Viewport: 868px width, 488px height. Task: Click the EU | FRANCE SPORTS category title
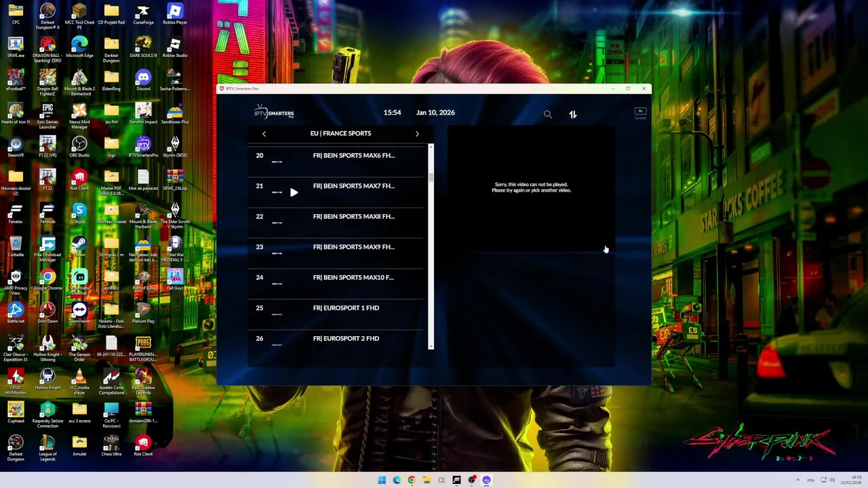click(x=340, y=134)
